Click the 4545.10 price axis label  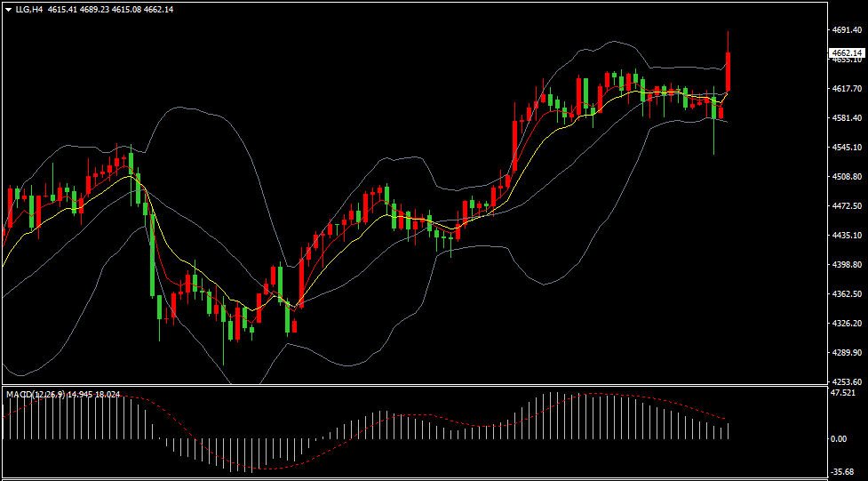coord(847,148)
